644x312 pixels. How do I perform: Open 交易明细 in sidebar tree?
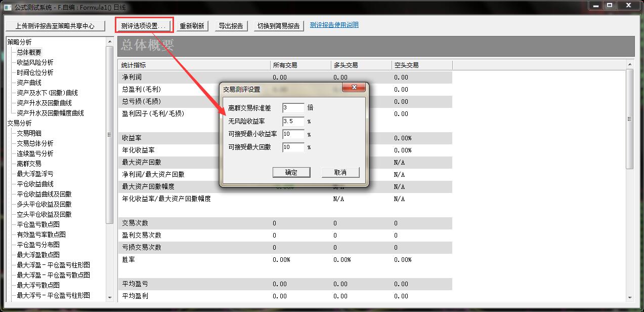29,133
